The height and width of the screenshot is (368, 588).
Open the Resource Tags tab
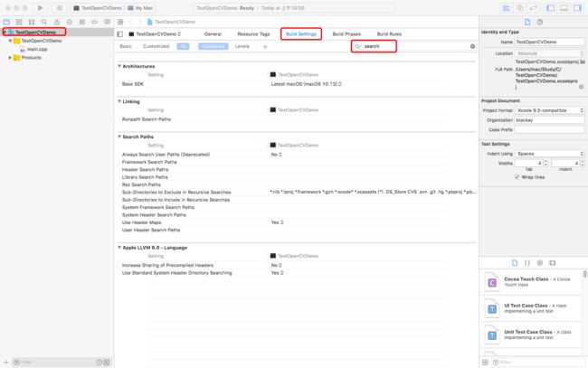pyautogui.click(x=254, y=34)
